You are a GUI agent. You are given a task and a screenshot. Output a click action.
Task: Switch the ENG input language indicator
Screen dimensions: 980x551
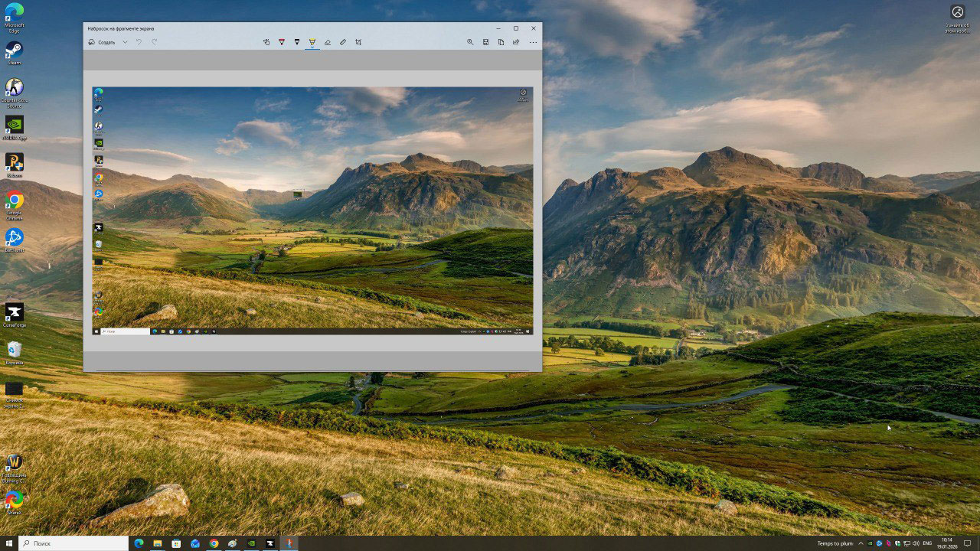[x=927, y=543]
